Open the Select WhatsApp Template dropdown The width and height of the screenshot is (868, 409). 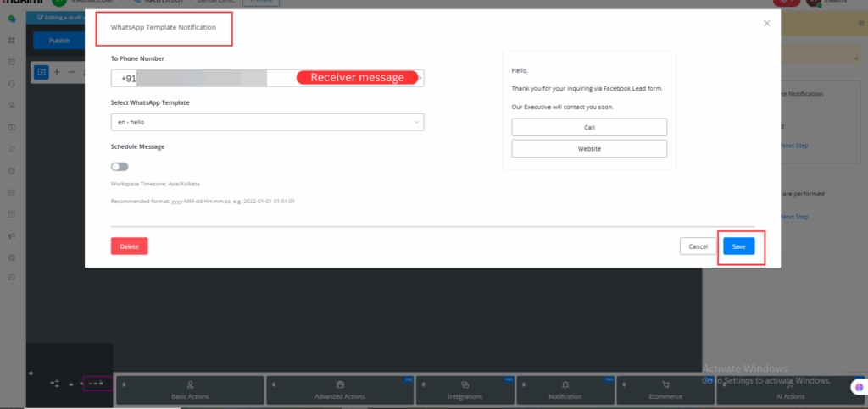click(267, 123)
